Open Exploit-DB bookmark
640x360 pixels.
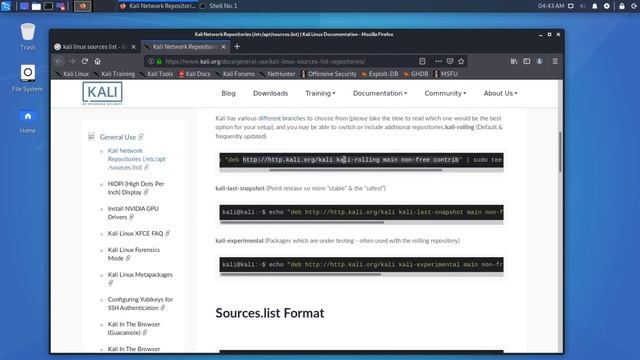click(380, 74)
